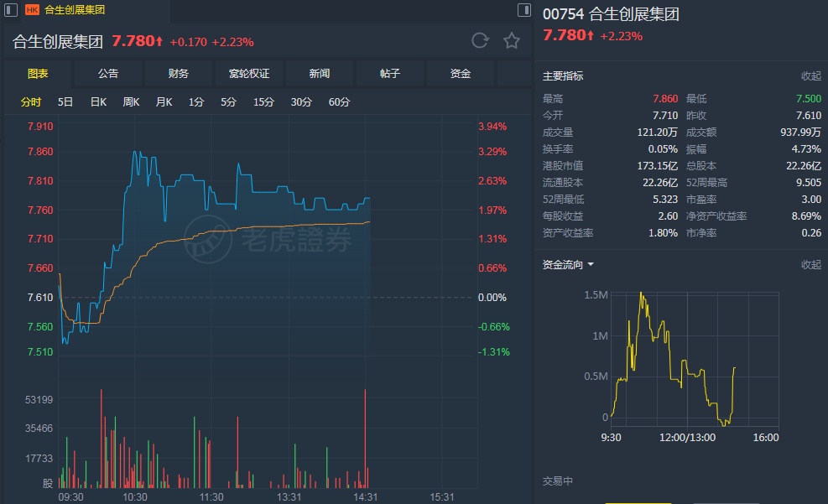Open the 帖子 tab

click(390, 73)
